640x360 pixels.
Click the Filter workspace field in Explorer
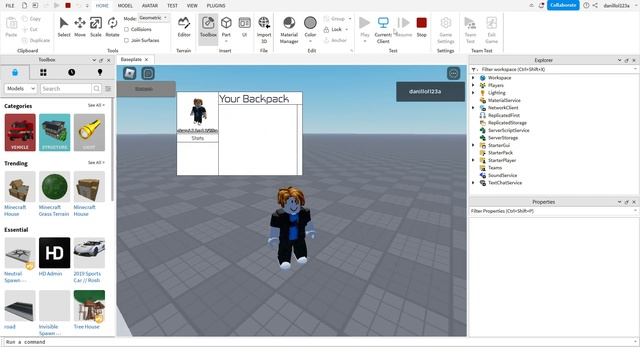pos(554,69)
